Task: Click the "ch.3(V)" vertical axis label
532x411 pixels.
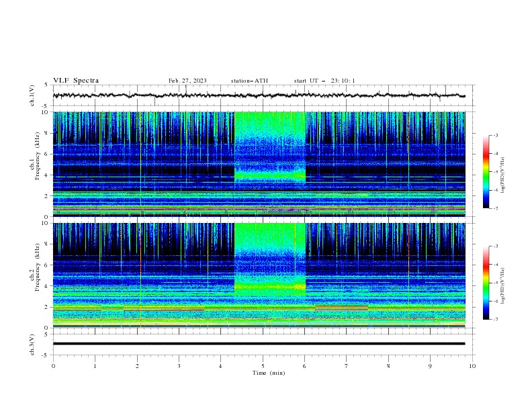Action: tap(32, 345)
